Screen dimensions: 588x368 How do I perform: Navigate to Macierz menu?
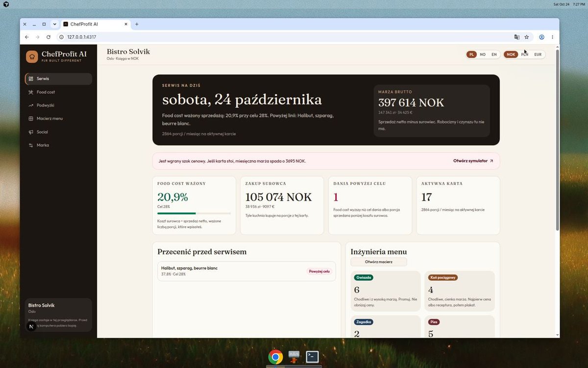58,119
